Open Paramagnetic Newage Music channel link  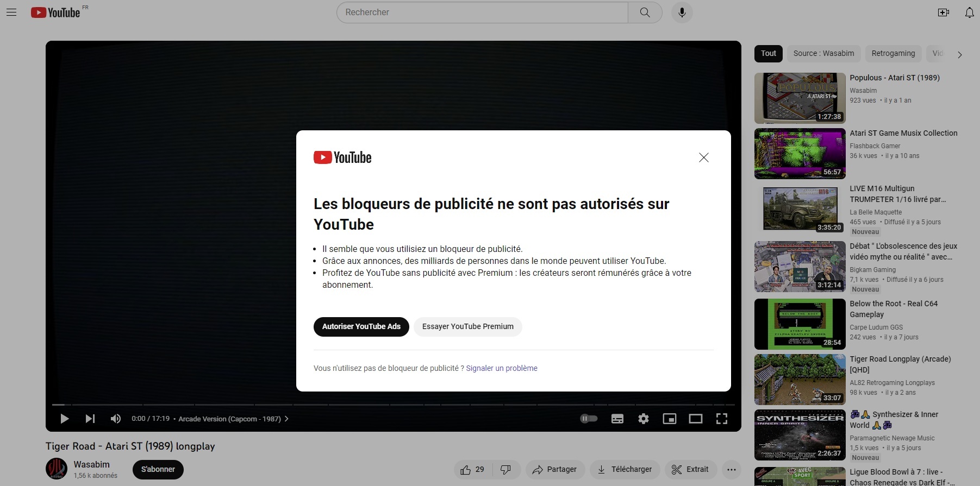[x=892, y=438]
